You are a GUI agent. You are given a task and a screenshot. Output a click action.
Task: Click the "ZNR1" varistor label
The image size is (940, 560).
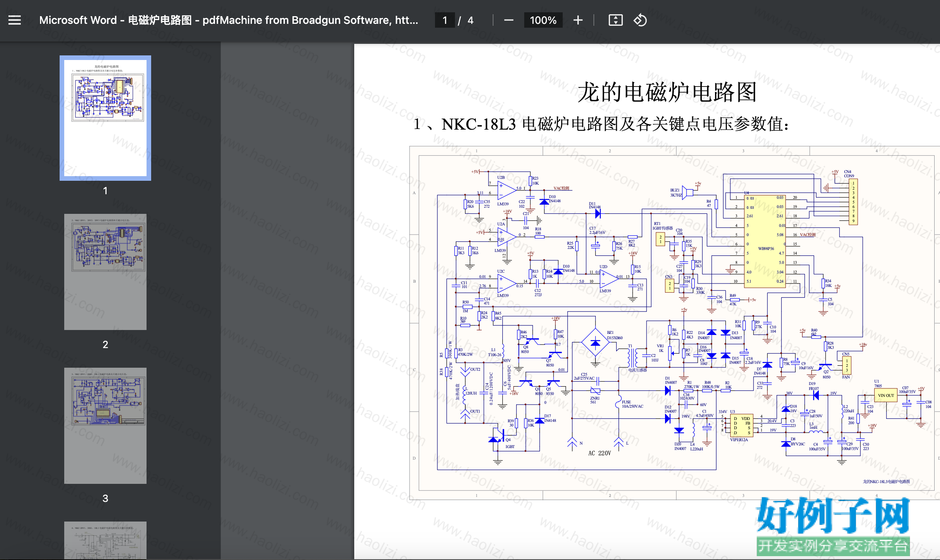pyautogui.click(x=595, y=398)
